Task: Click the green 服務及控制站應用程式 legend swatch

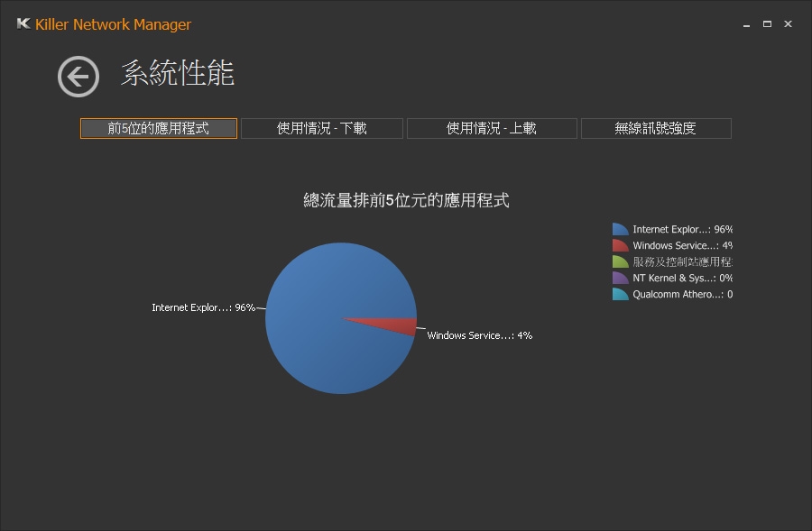Action: coord(620,261)
